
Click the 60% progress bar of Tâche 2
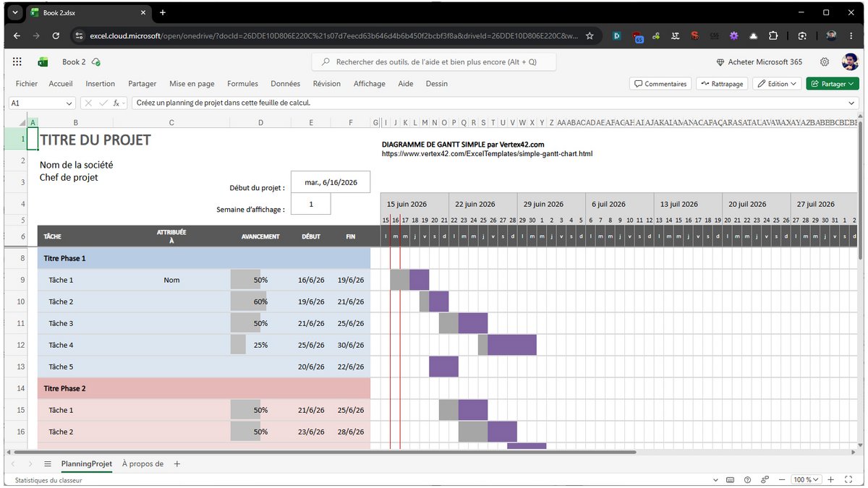[248, 301]
